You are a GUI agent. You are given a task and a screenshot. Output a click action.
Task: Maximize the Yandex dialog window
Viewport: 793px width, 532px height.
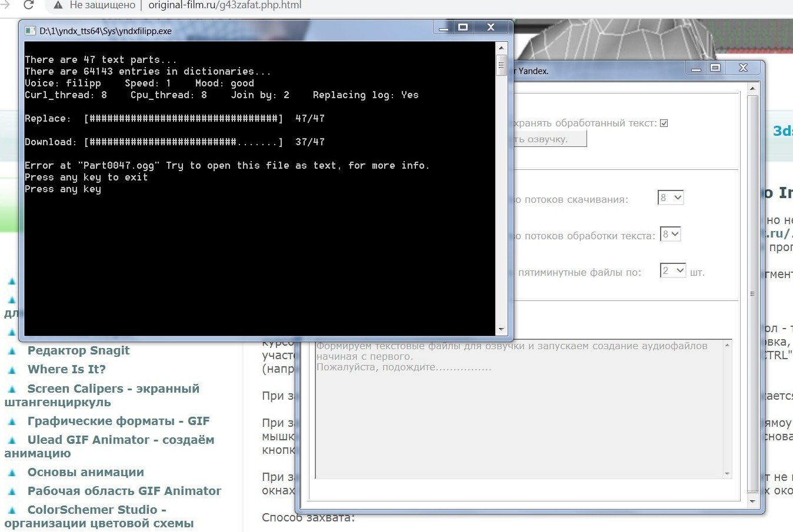coord(715,68)
